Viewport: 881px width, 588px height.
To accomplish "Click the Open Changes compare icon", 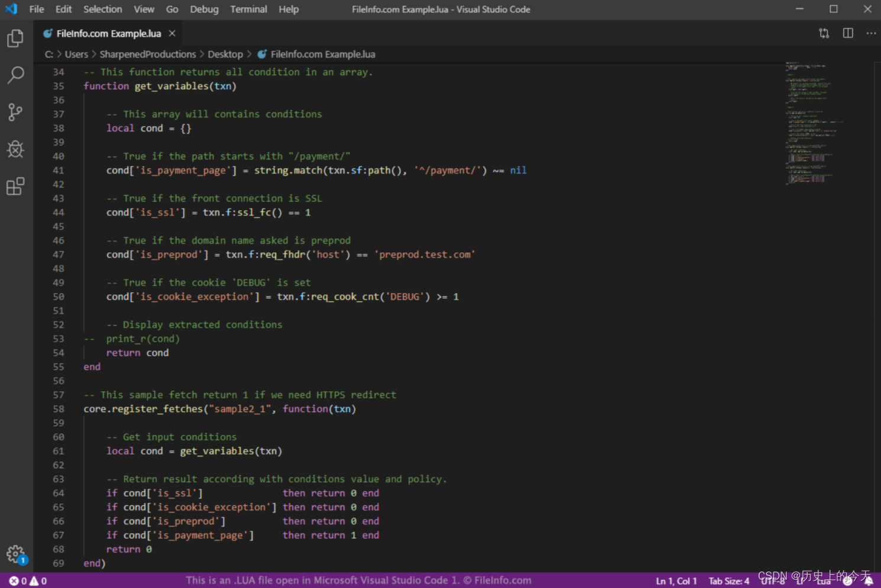I will (824, 34).
